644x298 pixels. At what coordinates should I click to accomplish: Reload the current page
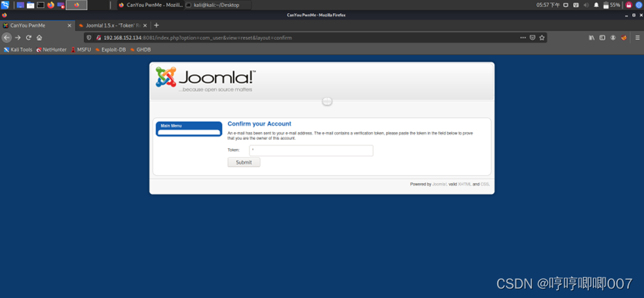point(28,37)
